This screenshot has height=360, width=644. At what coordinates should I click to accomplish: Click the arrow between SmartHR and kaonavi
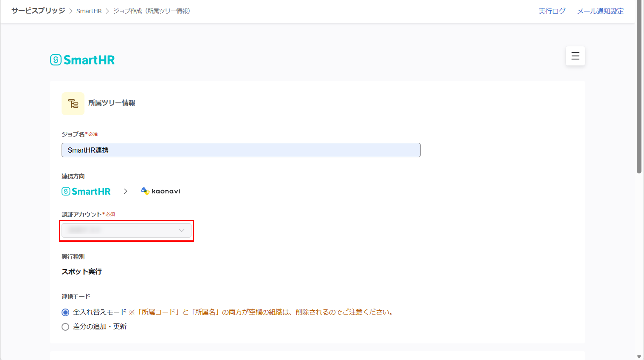pos(125,192)
